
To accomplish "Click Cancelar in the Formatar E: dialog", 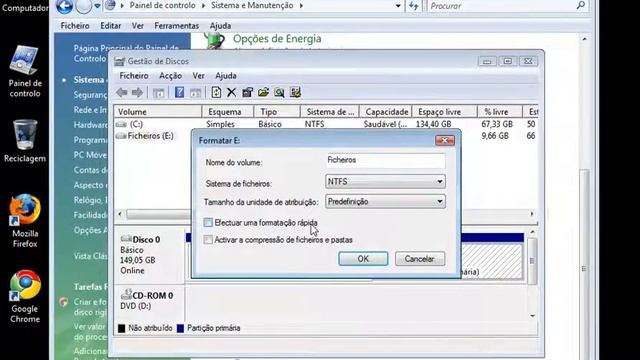I will point(420,259).
